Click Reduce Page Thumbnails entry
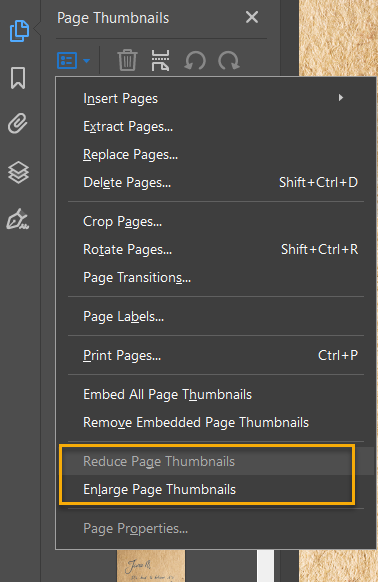The height and width of the screenshot is (582, 378). tap(216, 461)
